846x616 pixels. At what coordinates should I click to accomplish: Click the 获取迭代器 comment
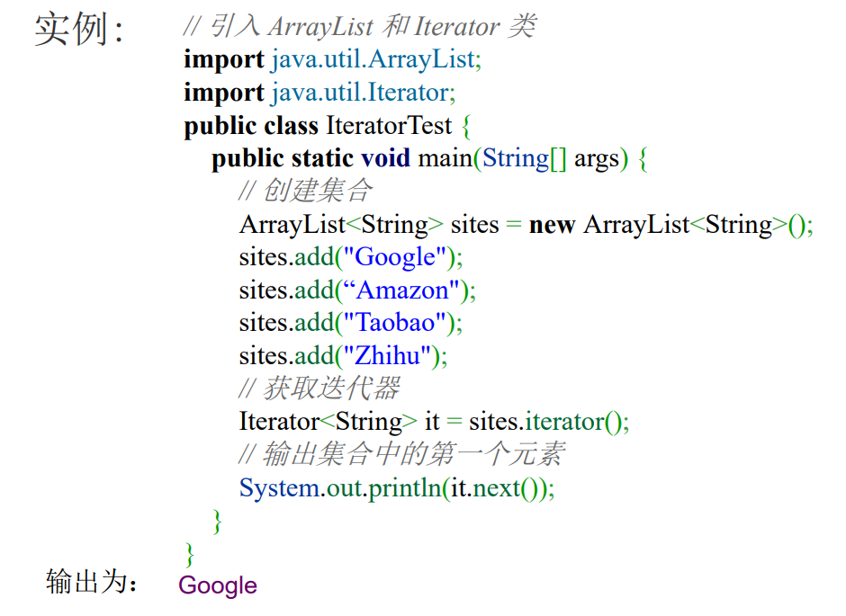(x=319, y=388)
